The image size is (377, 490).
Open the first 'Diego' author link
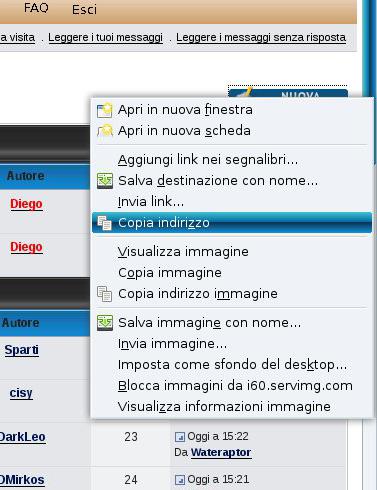(26, 204)
